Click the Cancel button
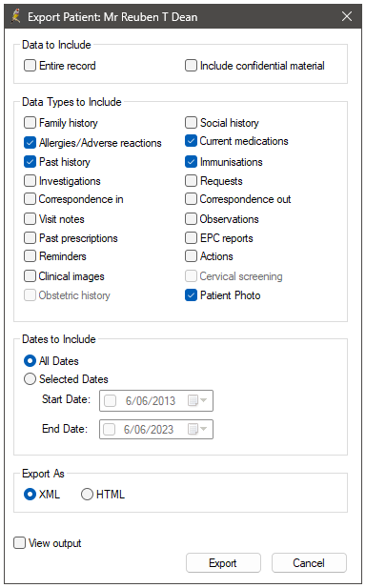This screenshot has height=588, width=366. click(x=309, y=562)
